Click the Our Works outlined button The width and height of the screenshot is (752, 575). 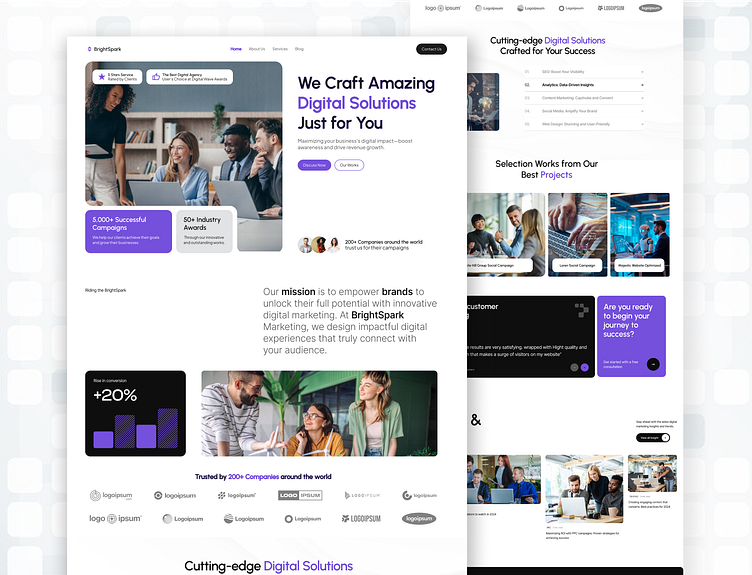coord(349,165)
